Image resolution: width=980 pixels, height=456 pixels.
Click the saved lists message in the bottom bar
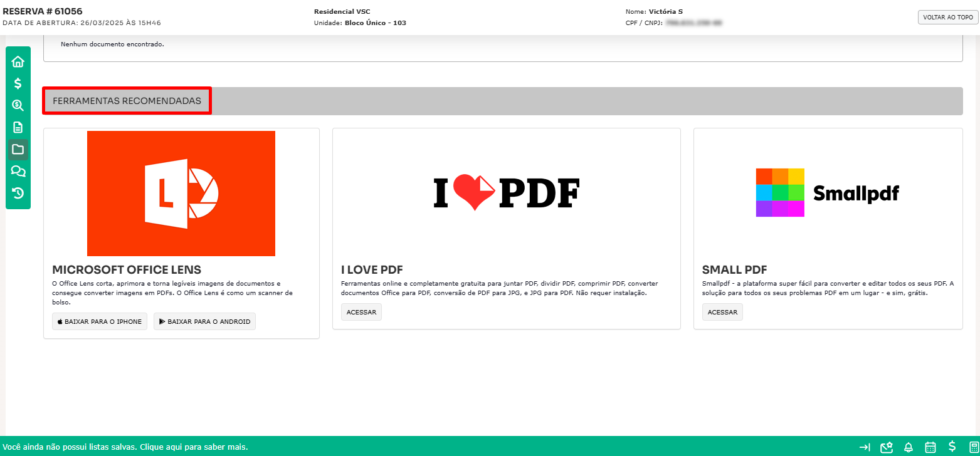coord(125,447)
